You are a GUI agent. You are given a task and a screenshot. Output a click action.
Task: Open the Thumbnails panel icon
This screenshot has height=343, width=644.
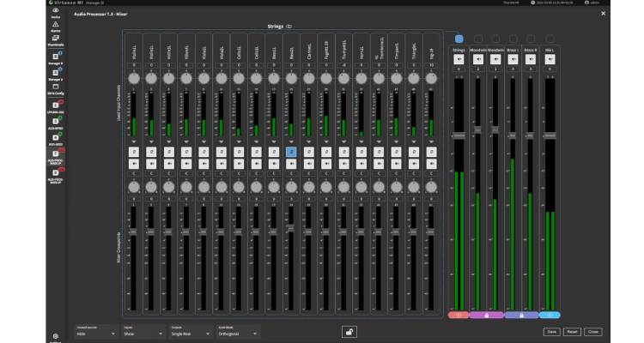[x=55, y=41]
